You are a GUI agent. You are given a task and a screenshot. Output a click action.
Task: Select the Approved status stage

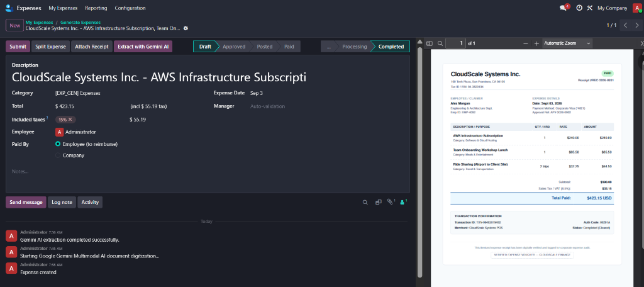coord(234,47)
